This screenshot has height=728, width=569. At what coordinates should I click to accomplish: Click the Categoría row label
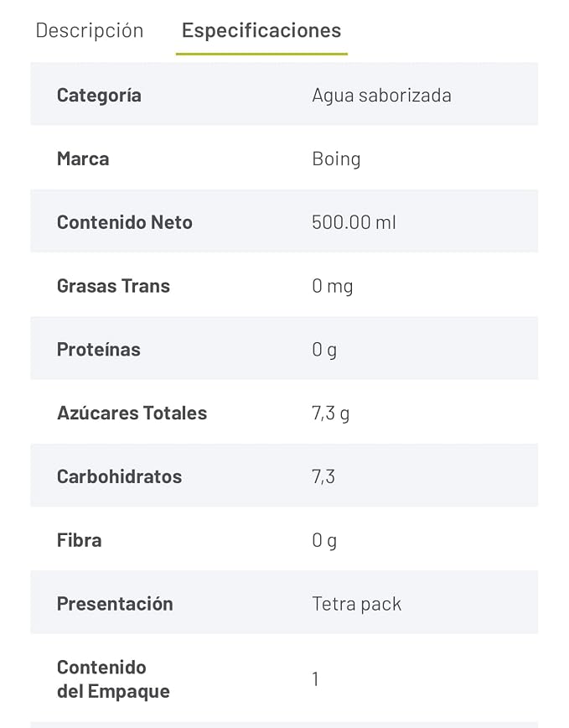(99, 96)
